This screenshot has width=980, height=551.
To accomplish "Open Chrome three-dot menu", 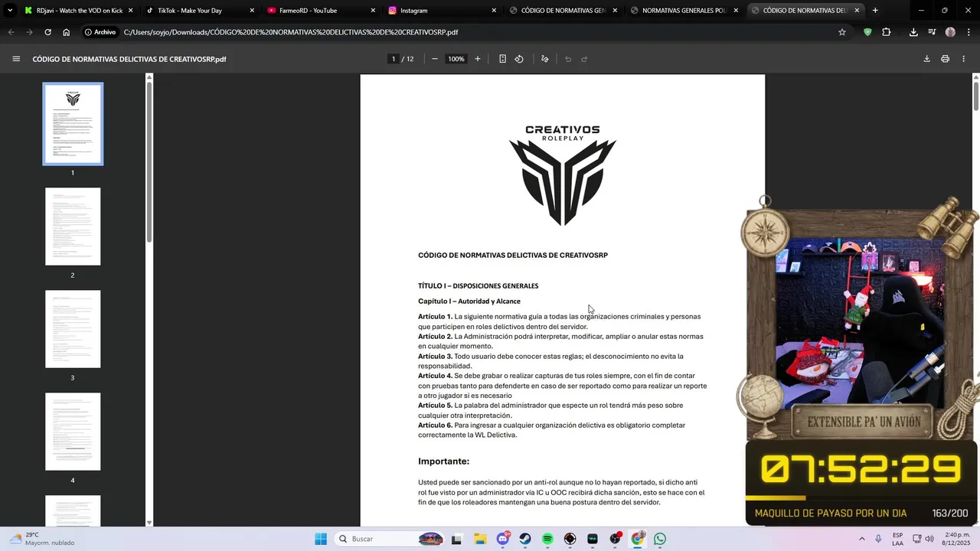I will [968, 32].
